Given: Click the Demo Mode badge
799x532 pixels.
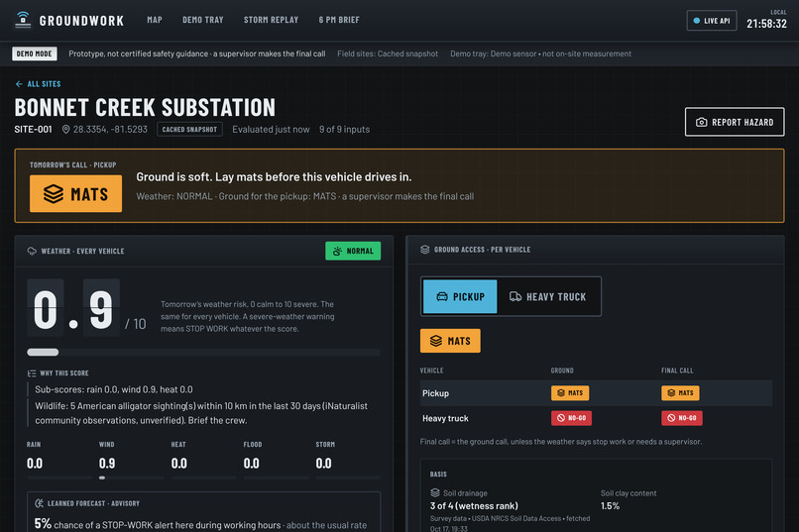Looking at the screenshot, I should [x=34, y=53].
